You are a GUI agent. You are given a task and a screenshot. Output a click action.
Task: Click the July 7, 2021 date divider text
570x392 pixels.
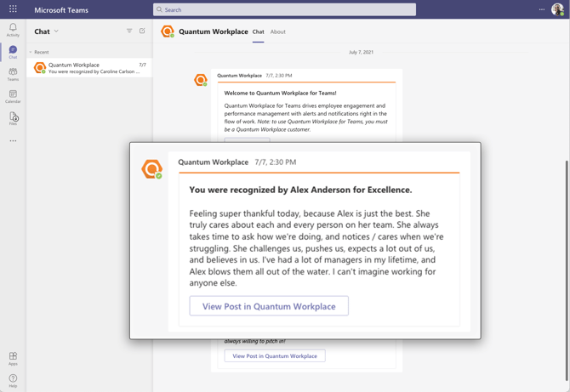click(x=361, y=52)
